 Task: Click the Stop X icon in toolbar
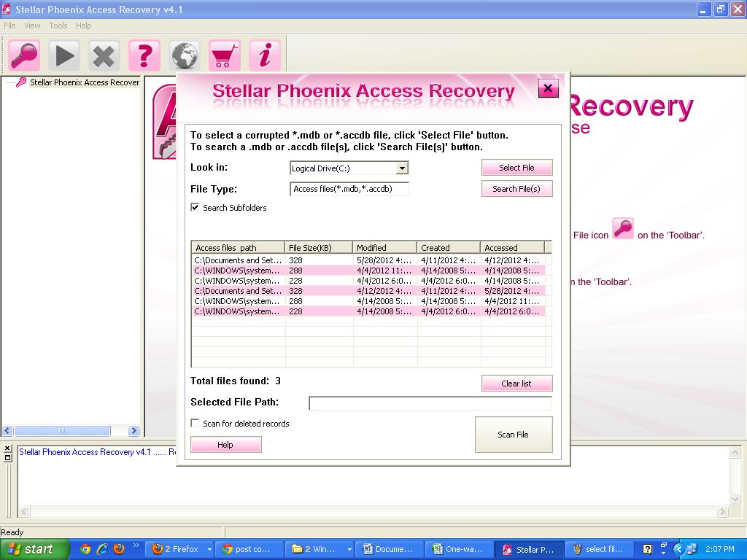coord(104,55)
